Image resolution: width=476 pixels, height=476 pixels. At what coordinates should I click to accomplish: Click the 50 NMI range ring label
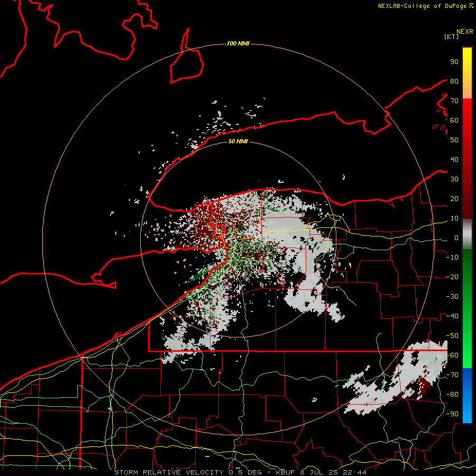coord(238,141)
